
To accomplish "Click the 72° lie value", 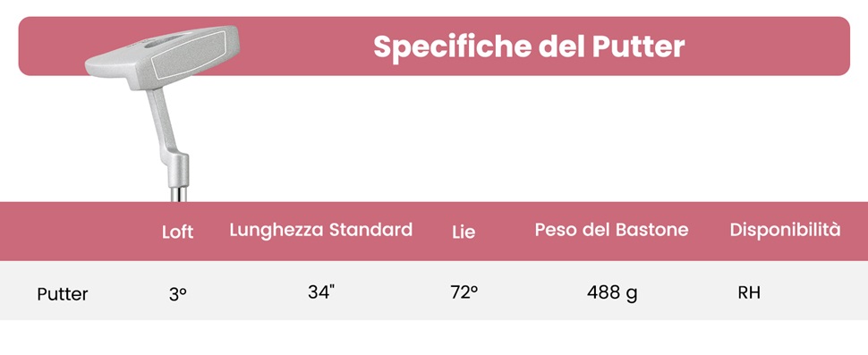I will pos(464,292).
